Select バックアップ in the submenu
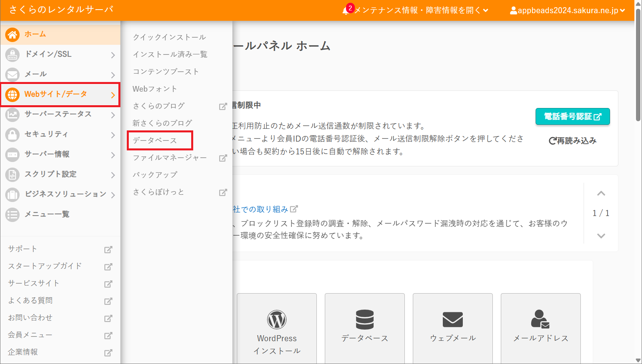 tap(155, 175)
